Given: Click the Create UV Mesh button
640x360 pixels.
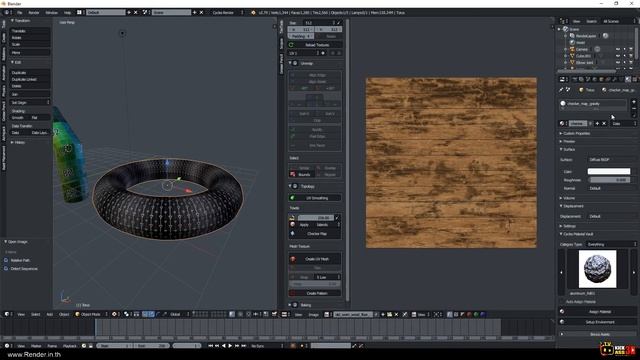Looking at the screenshot, I should tap(315, 259).
